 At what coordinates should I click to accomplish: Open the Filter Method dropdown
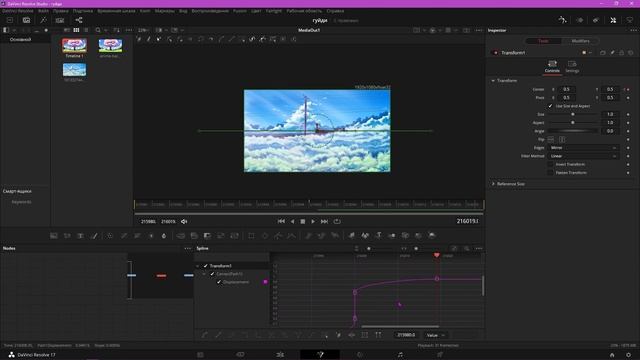pyautogui.click(x=583, y=156)
